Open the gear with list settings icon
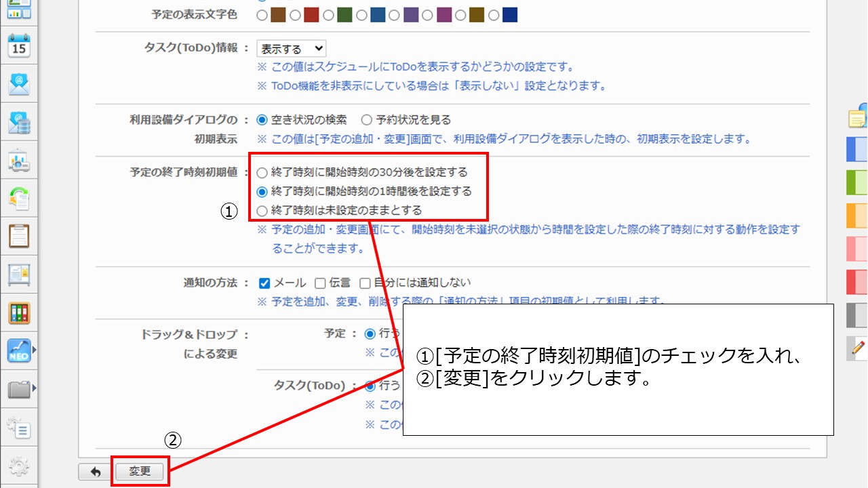 point(18,427)
